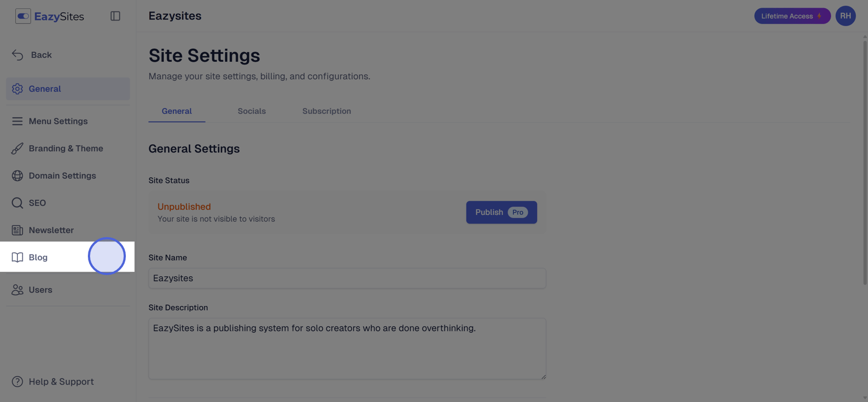
Task: Click the Site Name input field
Action: pos(347,278)
